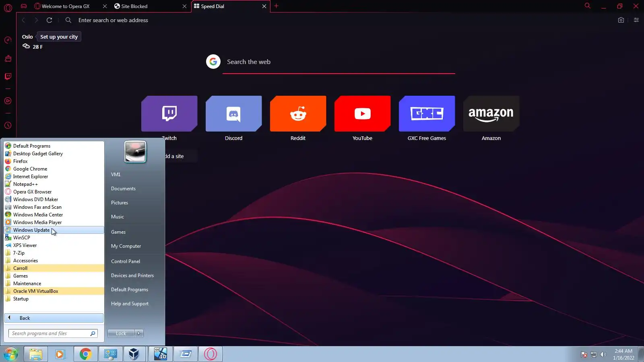Open the Easy Setup panel icon
644x362 pixels.
coord(636,20)
